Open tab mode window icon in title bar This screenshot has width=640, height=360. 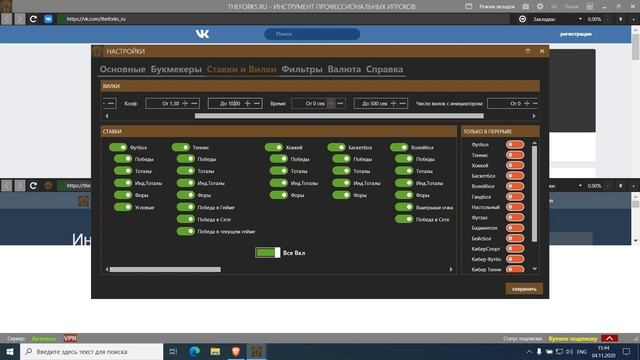(x=469, y=6)
